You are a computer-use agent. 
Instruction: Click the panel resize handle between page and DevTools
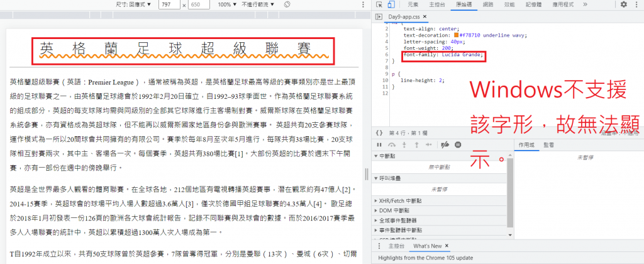point(366,175)
